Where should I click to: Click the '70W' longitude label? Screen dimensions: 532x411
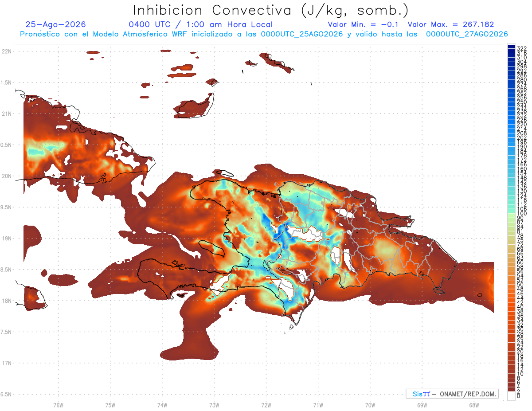(x=370, y=405)
